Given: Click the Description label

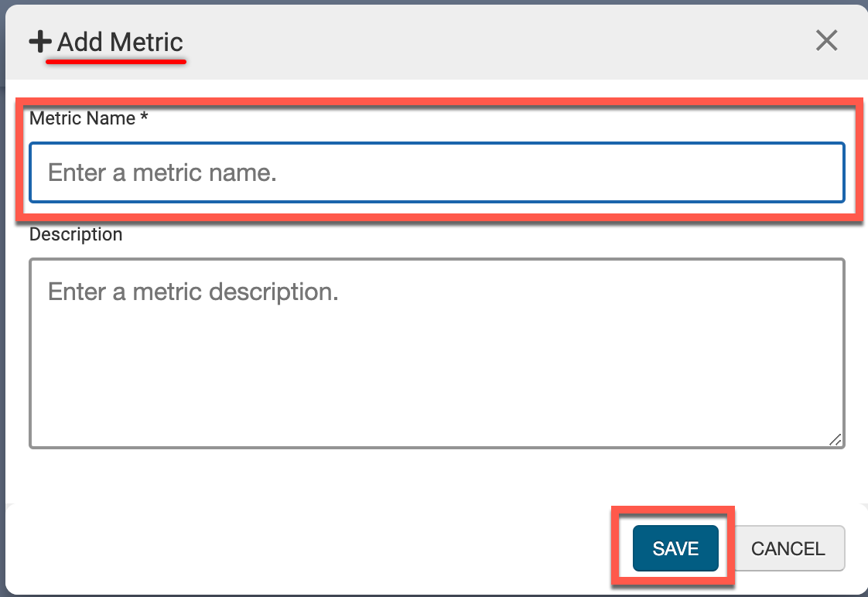Looking at the screenshot, I should [76, 234].
